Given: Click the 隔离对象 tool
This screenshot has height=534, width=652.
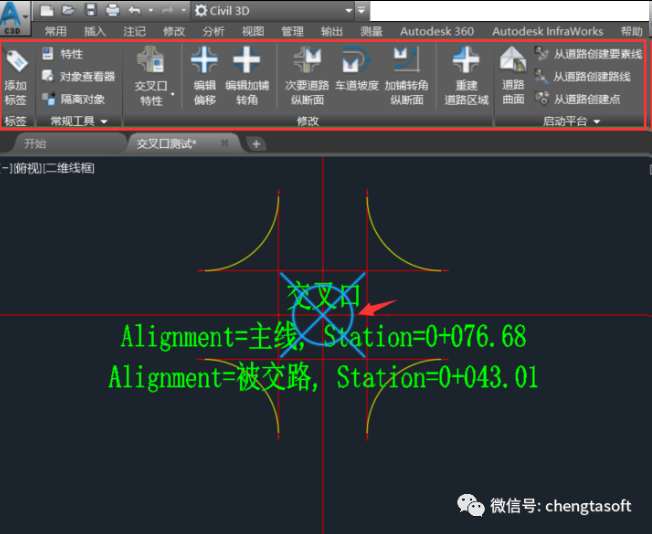Looking at the screenshot, I should click(73, 99).
